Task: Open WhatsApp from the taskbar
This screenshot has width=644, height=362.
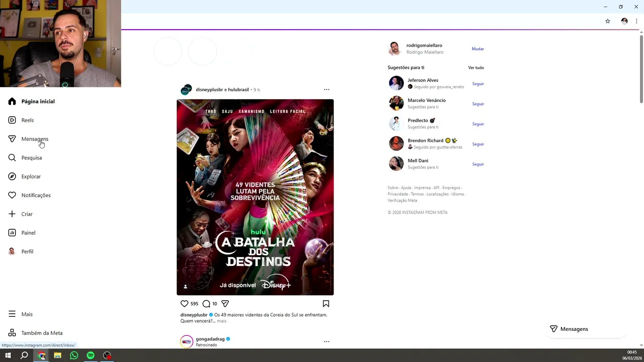Action: [74, 355]
